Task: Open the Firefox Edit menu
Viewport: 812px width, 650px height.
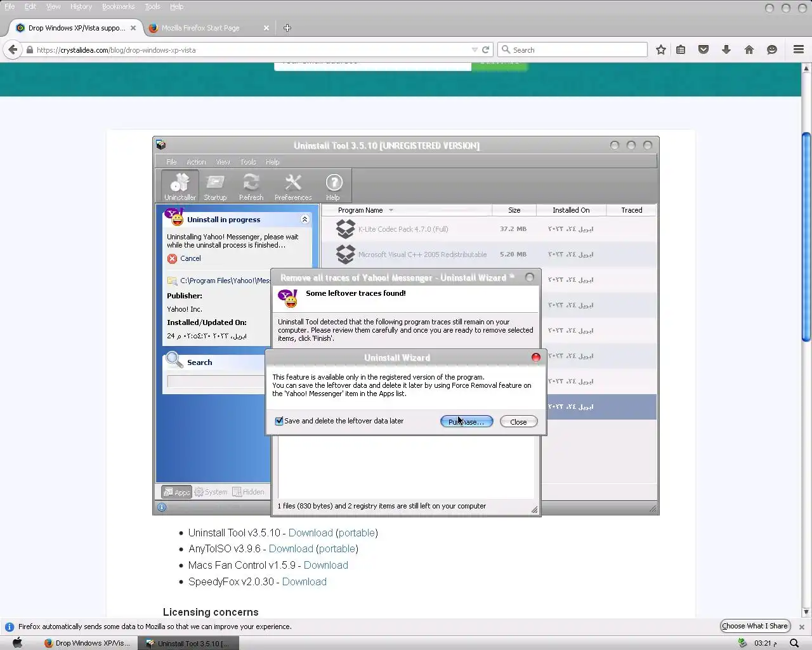Action: click(30, 6)
